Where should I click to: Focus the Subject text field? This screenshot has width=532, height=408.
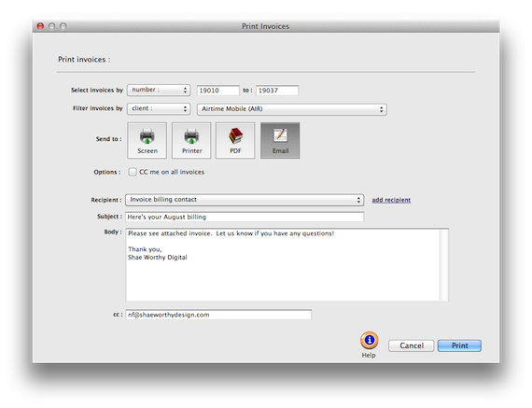(245, 217)
